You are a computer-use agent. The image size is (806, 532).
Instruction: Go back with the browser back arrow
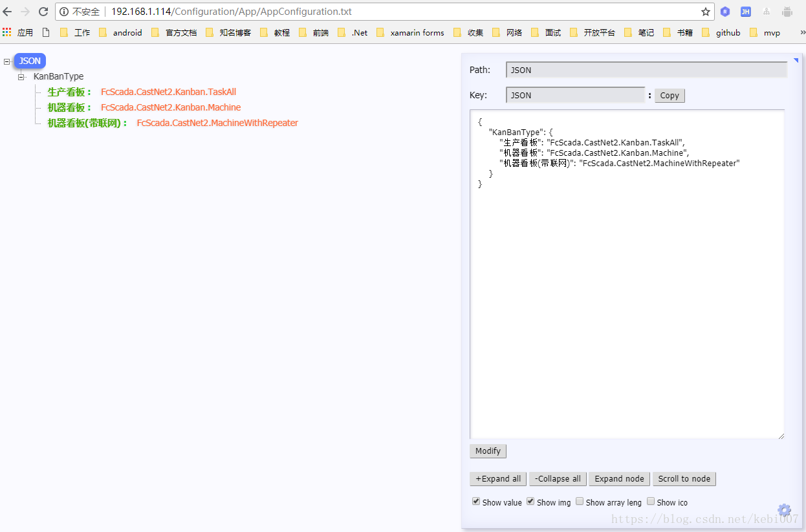pos(7,12)
